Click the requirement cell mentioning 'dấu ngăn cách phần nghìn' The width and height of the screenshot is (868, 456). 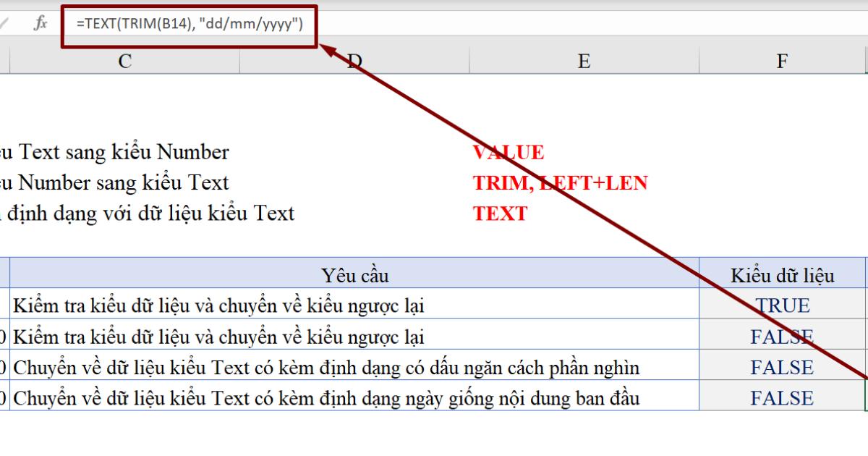(x=354, y=368)
